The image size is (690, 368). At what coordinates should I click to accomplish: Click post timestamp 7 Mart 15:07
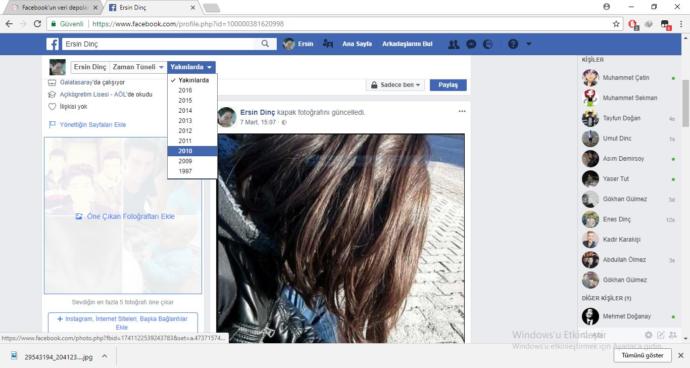point(258,122)
